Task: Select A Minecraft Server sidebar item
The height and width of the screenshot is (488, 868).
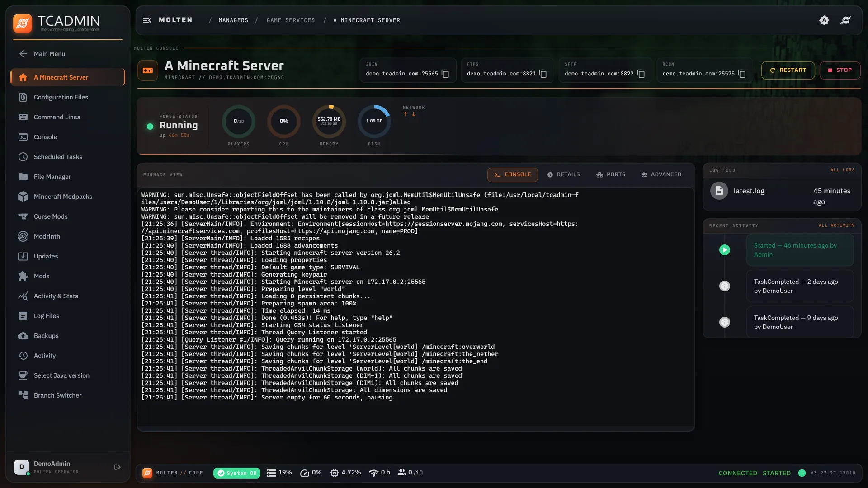Action: click(67, 77)
